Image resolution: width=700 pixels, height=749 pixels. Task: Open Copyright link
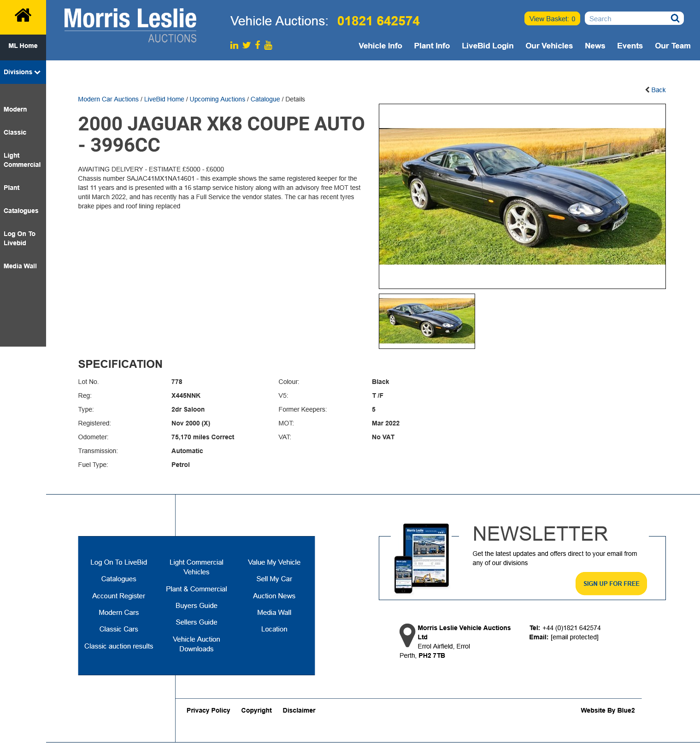pos(256,710)
